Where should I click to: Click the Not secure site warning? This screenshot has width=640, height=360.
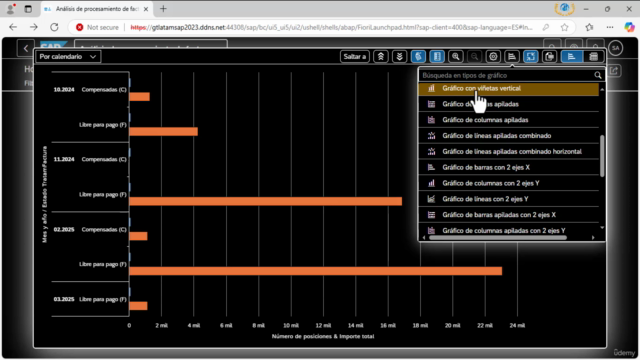pos(97,27)
